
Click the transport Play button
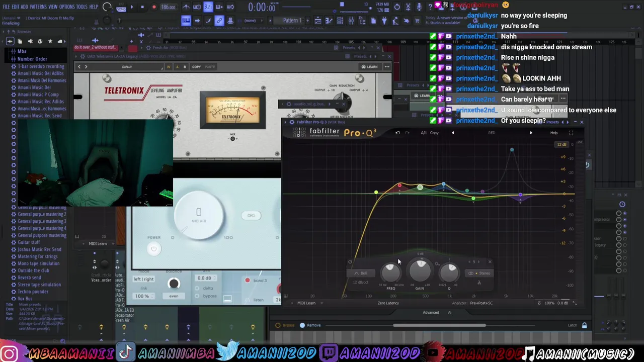pos(132,7)
